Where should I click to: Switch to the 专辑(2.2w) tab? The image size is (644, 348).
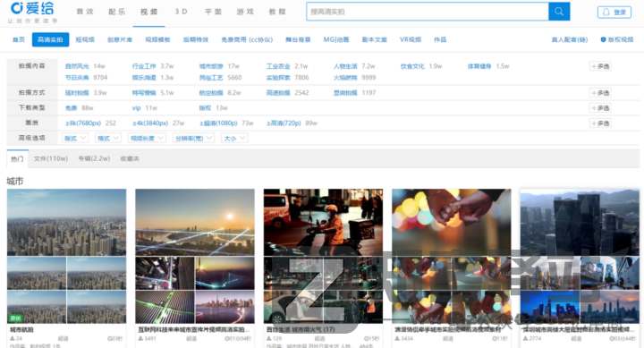point(95,158)
